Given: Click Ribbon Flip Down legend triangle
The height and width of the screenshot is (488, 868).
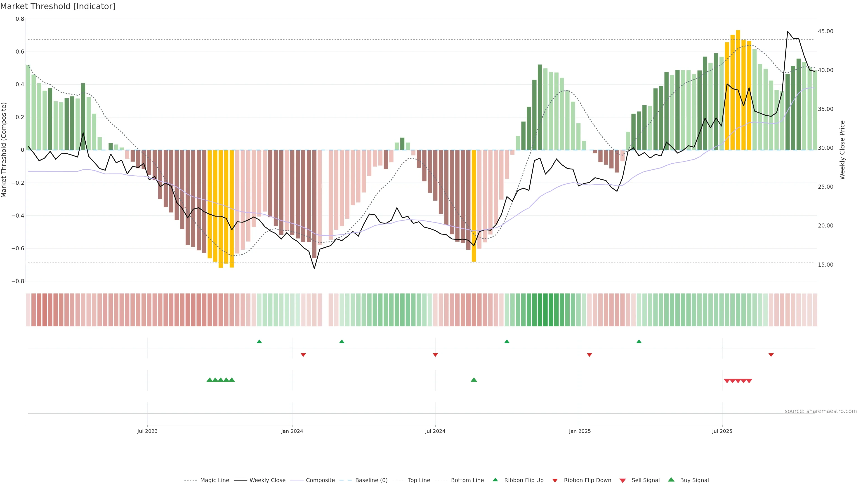Looking at the screenshot, I should click(555, 480).
